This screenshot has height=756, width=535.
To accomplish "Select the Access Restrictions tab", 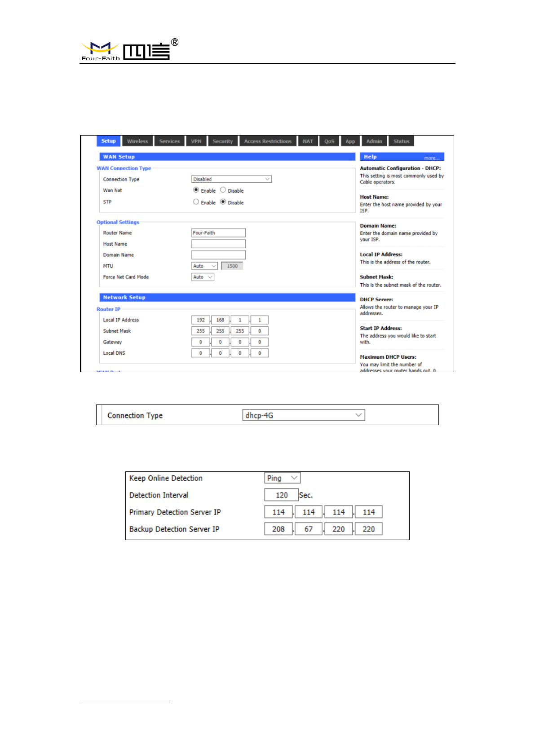I will (268, 141).
